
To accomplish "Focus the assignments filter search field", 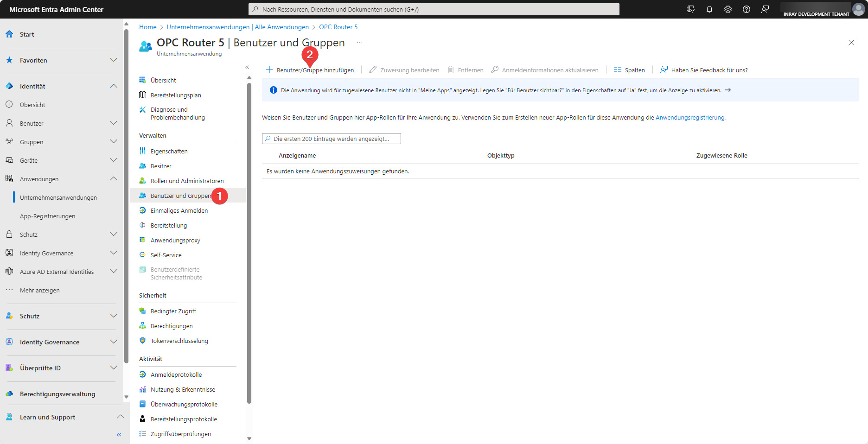I will [x=331, y=139].
